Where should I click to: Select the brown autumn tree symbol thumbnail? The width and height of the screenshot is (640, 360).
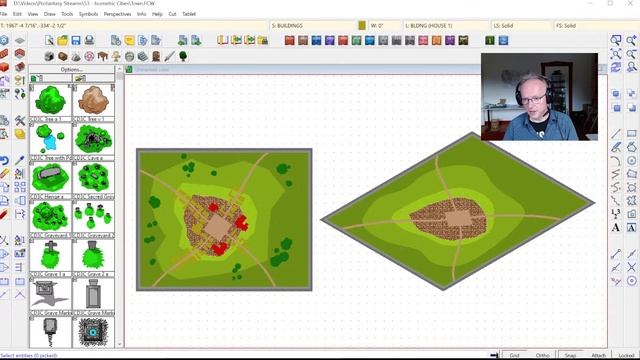point(93,100)
